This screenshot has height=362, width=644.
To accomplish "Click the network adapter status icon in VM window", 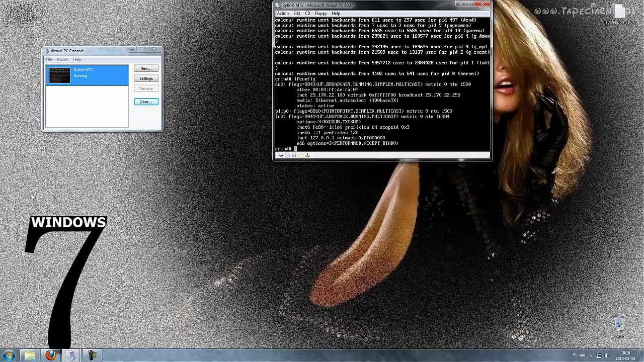I will [x=307, y=155].
